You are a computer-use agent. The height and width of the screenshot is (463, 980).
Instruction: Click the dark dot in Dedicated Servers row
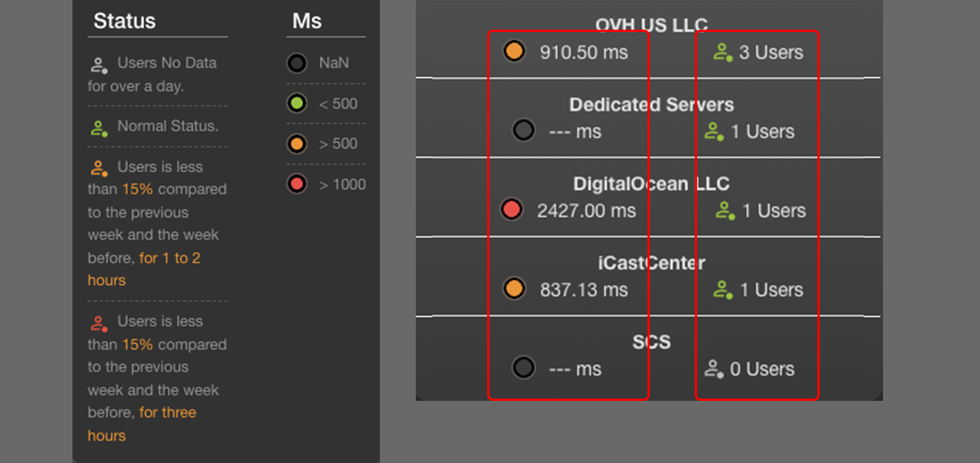point(523,130)
